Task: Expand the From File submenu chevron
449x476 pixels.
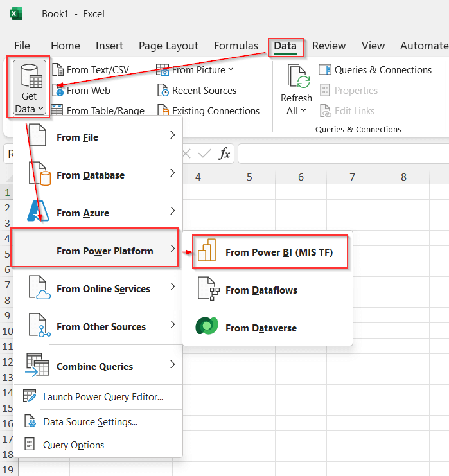Action: pyautogui.click(x=173, y=135)
